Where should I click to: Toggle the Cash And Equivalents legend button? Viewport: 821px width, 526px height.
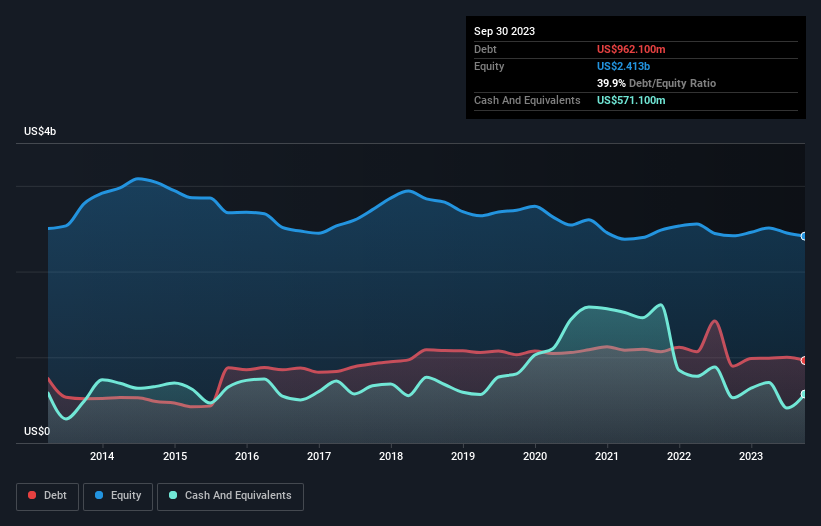tap(230, 496)
